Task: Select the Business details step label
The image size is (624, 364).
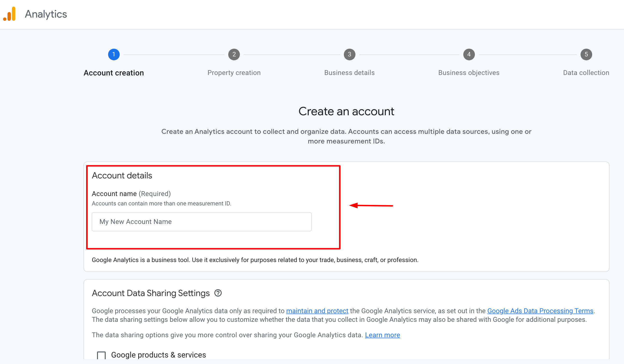Action: [349, 73]
